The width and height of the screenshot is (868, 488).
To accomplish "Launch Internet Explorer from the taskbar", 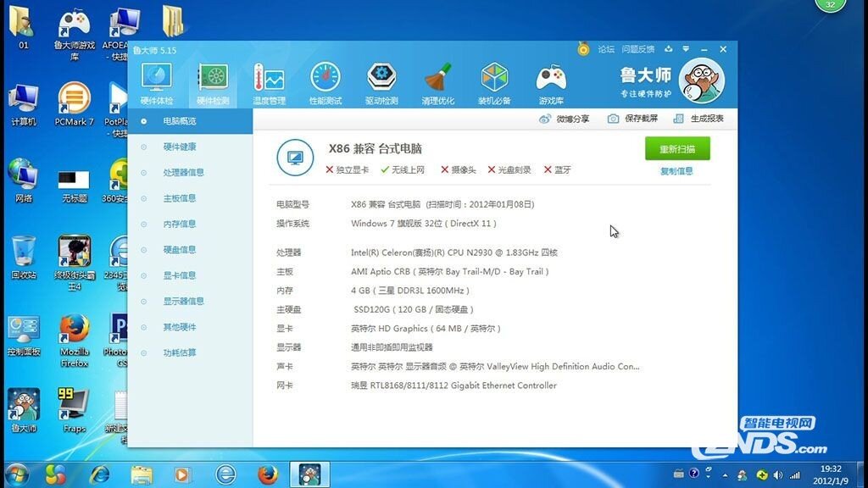I will click(x=100, y=474).
